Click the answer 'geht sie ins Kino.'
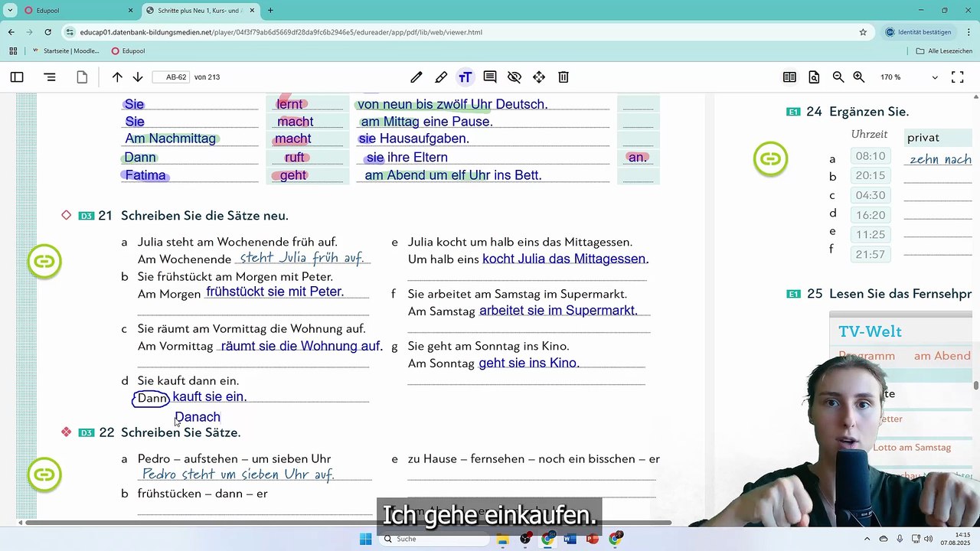The width and height of the screenshot is (980, 551). pos(529,363)
